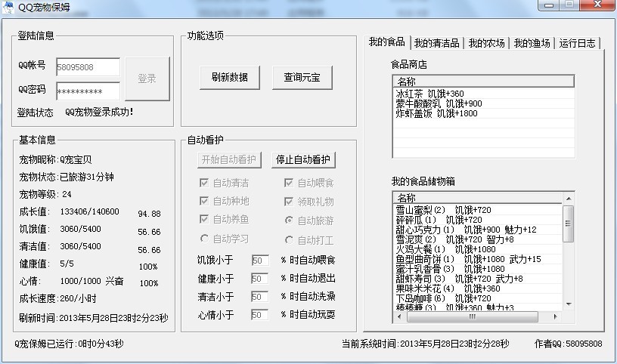The image size is (617, 364).
Task: Click the QQ宠物保姆 title bar app icon
Action: (x=8, y=7)
